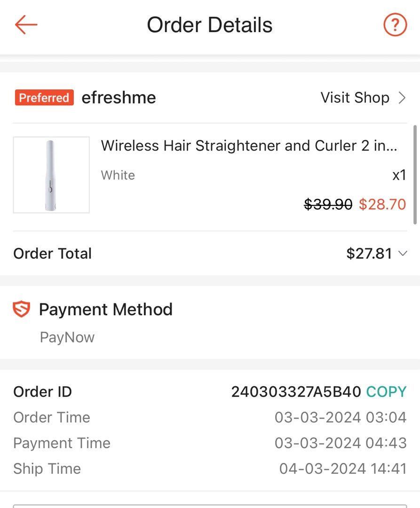Select the Order ID number 240303327A5B40
Image resolution: width=420 pixels, height=508 pixels.
[296, 392]
